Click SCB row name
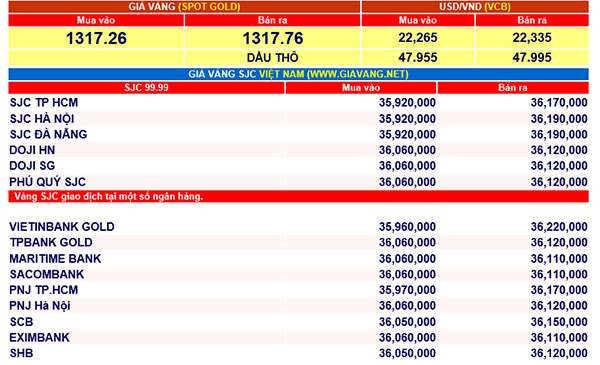 point(21,322)
